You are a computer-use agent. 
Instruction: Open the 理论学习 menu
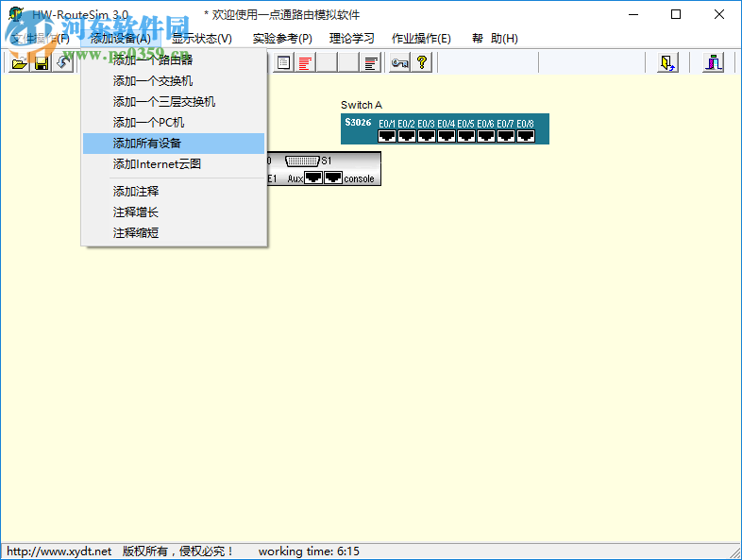[x=351, y=39]
